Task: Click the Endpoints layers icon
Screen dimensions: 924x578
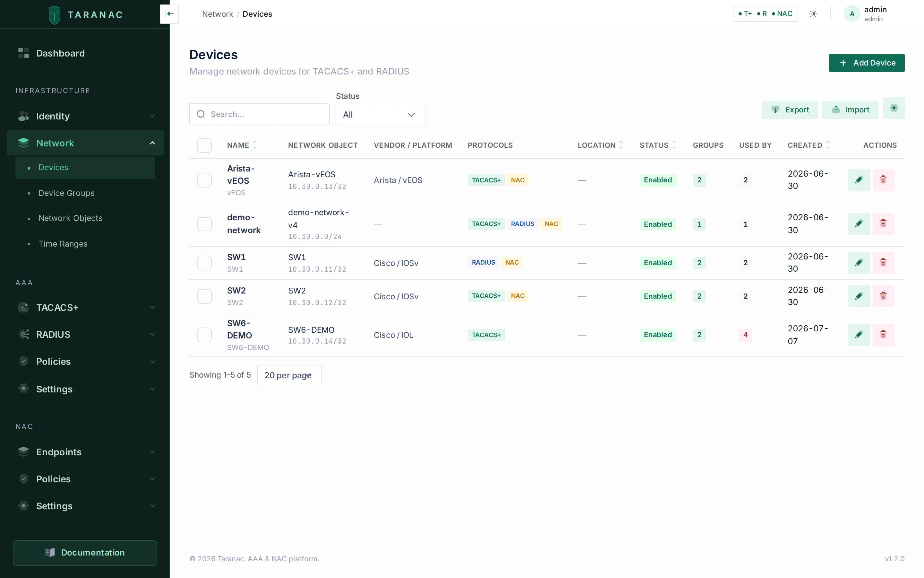Action: (24, 452)
